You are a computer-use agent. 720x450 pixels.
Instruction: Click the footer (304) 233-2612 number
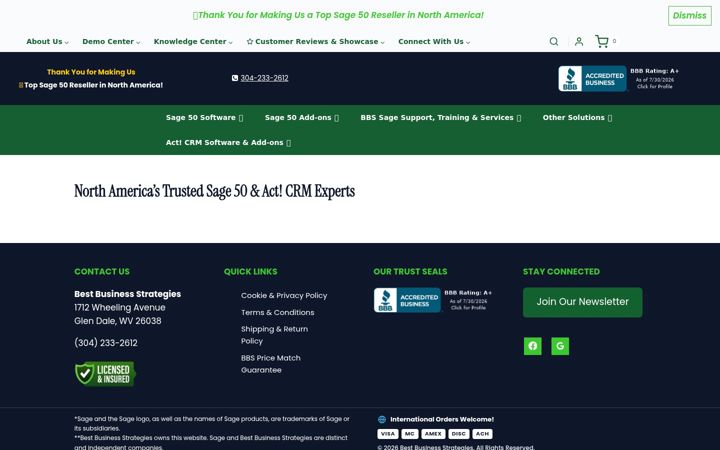tap(106, 343)
